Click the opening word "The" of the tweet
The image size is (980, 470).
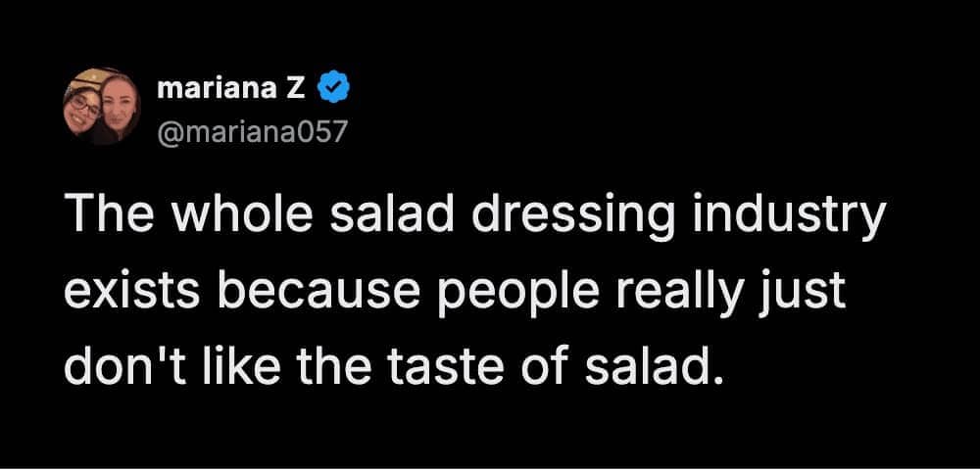click(x=102, y=215)
